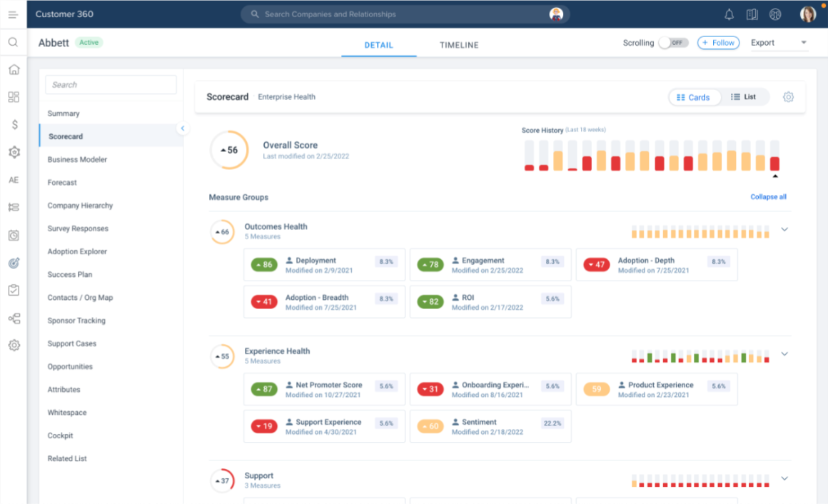Click the Follow button
The image size is (828, 504).
pos(718,43)
